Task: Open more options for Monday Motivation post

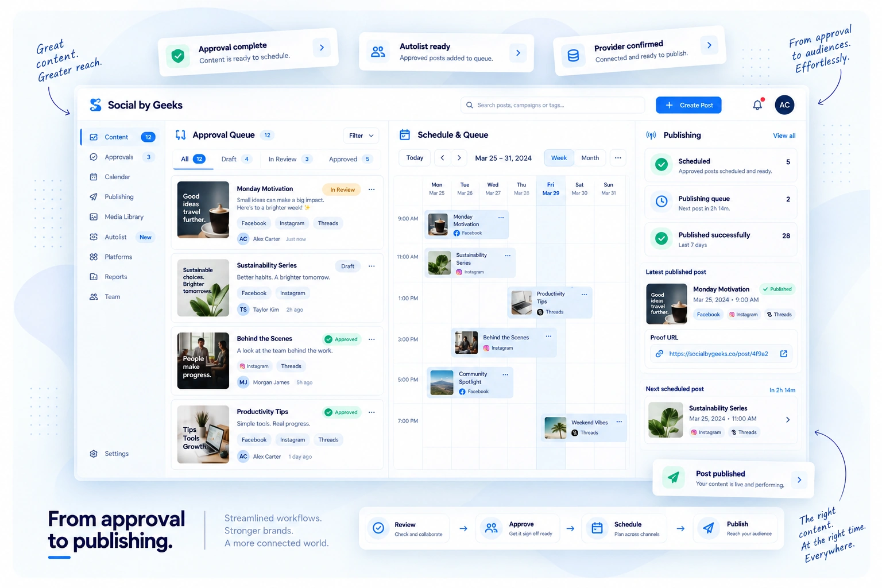Action: pyautogui.click(x=372, y=189)
